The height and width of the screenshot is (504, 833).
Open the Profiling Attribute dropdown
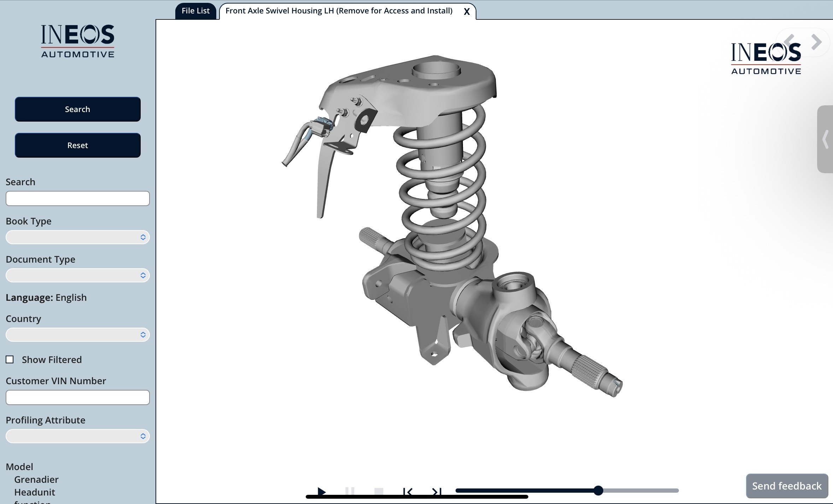coord(78,436)
